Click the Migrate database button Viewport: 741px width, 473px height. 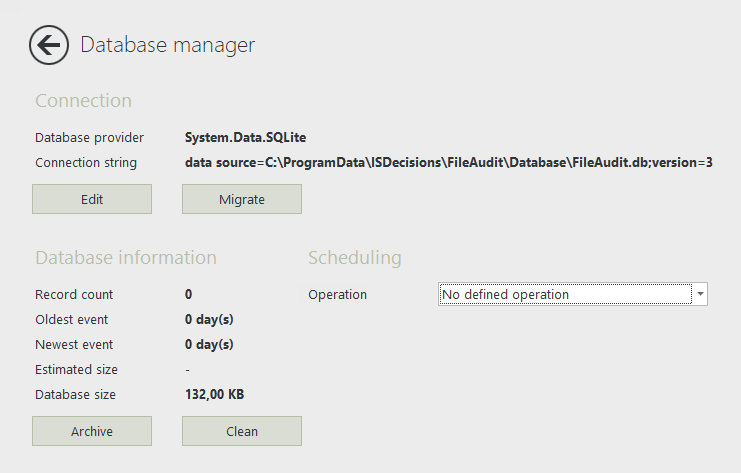tap(241, 199)
